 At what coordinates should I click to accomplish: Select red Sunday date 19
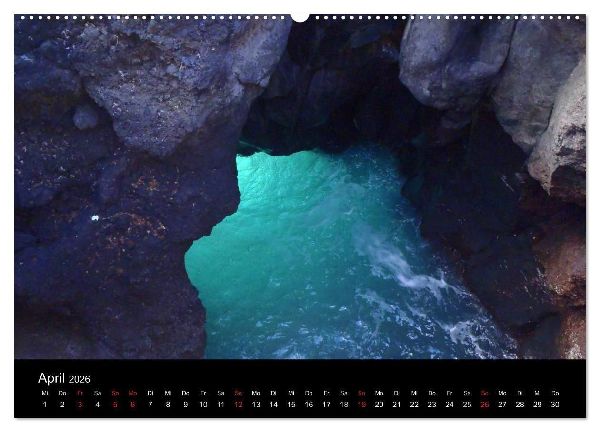coord(362,404)
